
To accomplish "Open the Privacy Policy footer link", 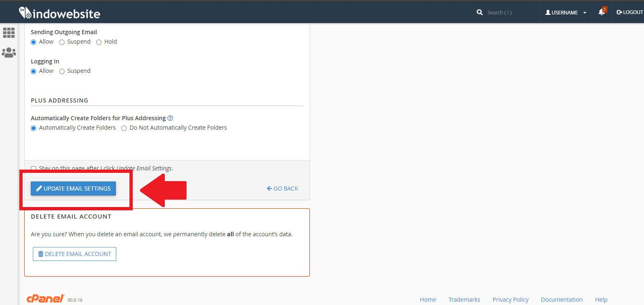I will point(510,300).
